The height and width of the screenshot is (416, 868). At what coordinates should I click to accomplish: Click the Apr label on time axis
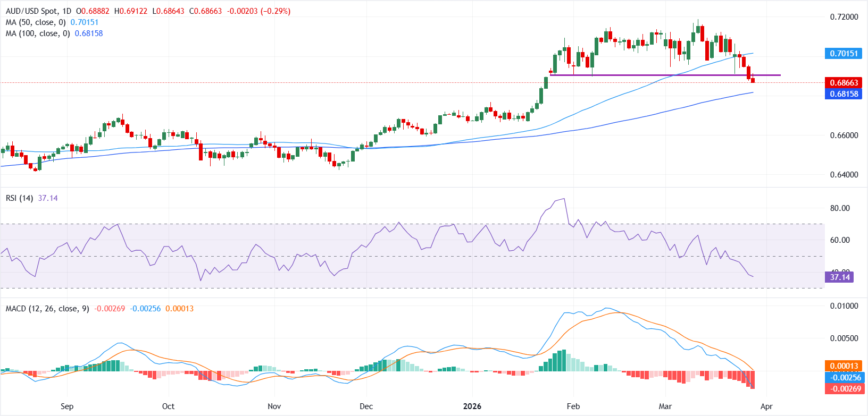pos(766,406)
